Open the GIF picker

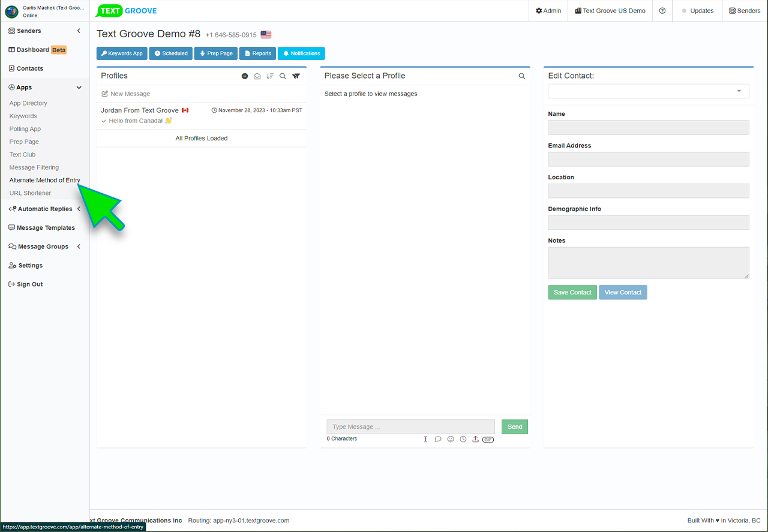[x=488, y=440]
